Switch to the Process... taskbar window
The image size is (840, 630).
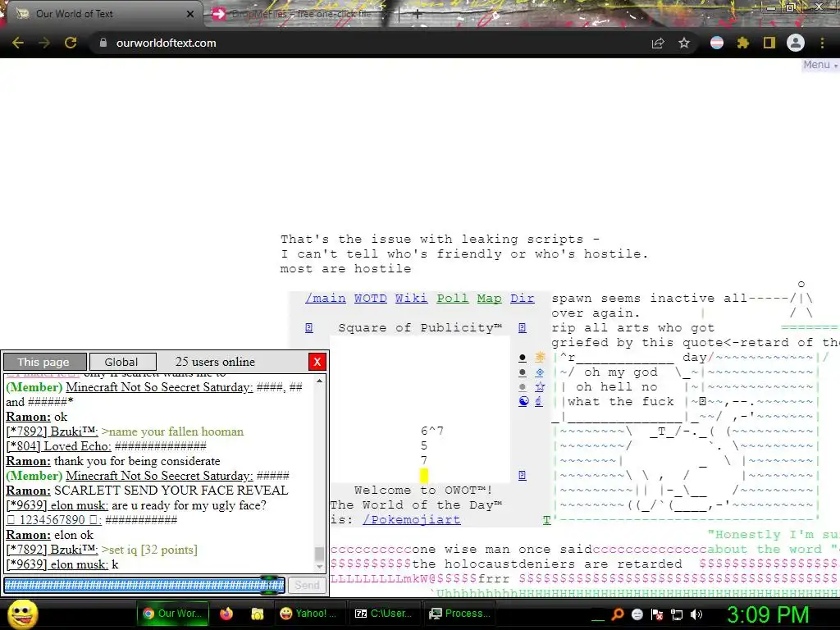click(460, 614)
